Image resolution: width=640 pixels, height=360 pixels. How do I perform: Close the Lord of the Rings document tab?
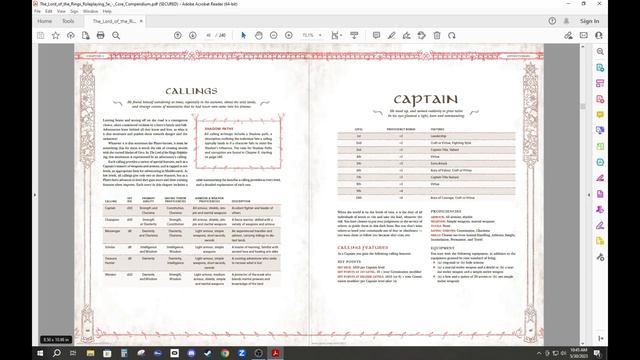pyautogui.click(x=141, y=21)
